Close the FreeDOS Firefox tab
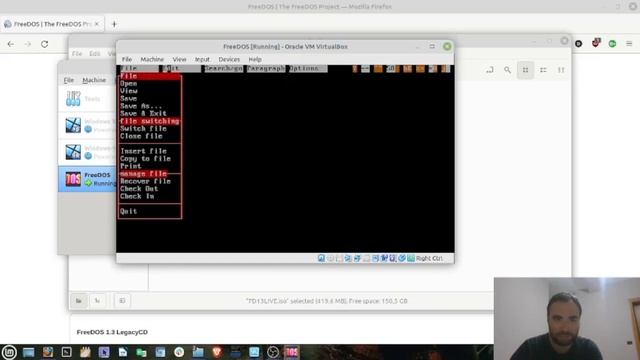The width and height of the screenshot is (640, 360). coord(97,24)
